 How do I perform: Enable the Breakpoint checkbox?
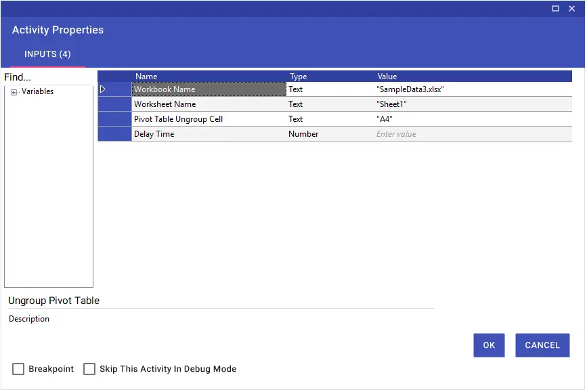(x=18, y=370)
